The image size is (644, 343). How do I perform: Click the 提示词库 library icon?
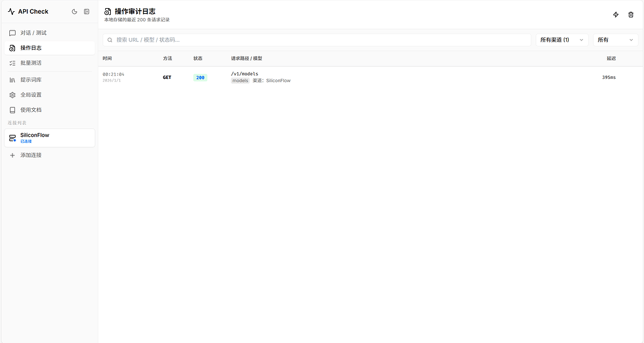[12, 80]
